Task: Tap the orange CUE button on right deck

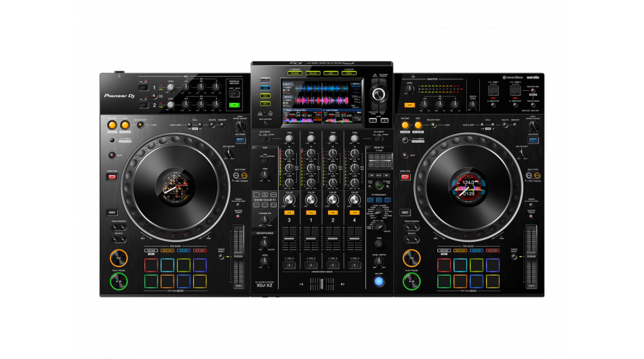Action: [411, 258]
